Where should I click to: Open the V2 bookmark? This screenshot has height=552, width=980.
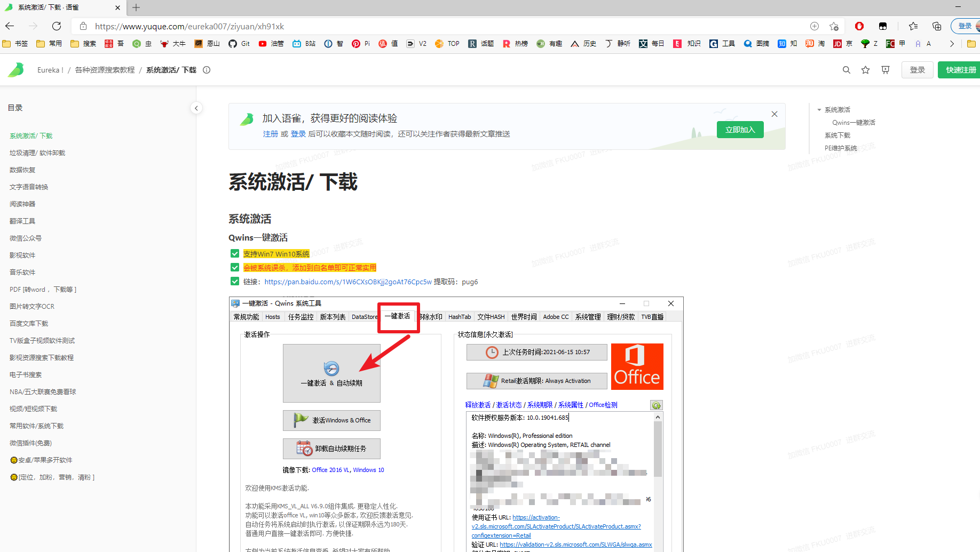click(416, 44)
